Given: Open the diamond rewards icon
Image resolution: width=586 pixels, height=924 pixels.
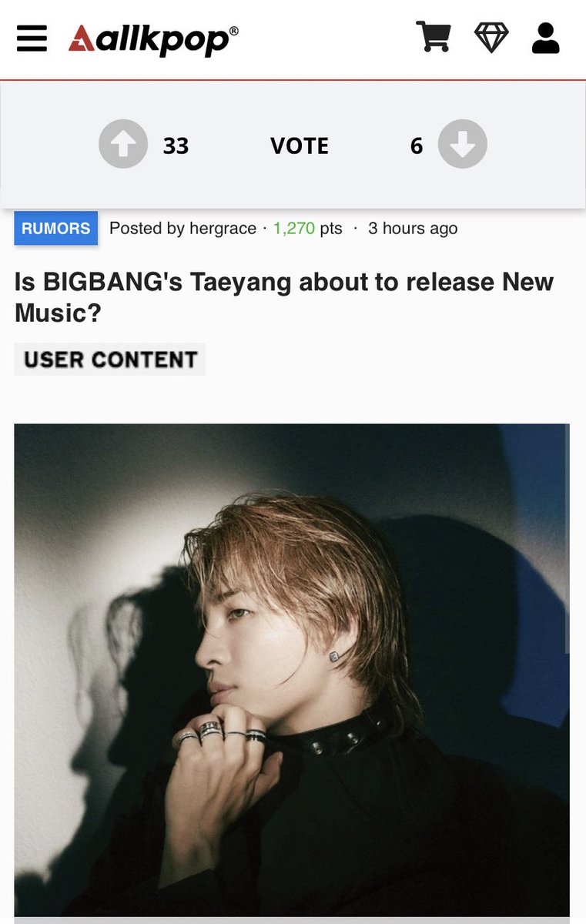Looking at the screenshot, I should (x=491, y=37).
